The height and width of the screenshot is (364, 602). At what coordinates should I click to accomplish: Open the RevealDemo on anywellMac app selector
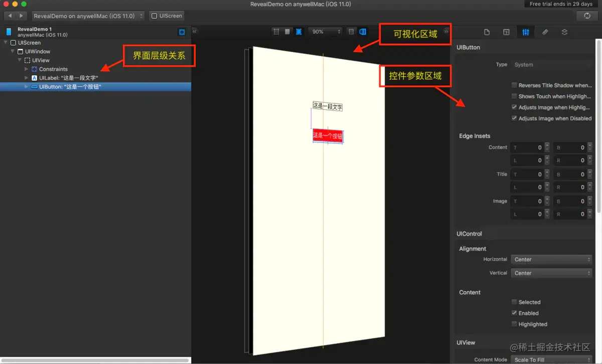pos(88,16)
